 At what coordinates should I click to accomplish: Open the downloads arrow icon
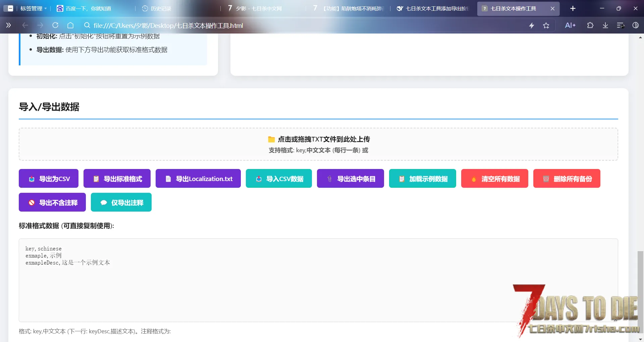pyautogui.click(x=605, y=25)
